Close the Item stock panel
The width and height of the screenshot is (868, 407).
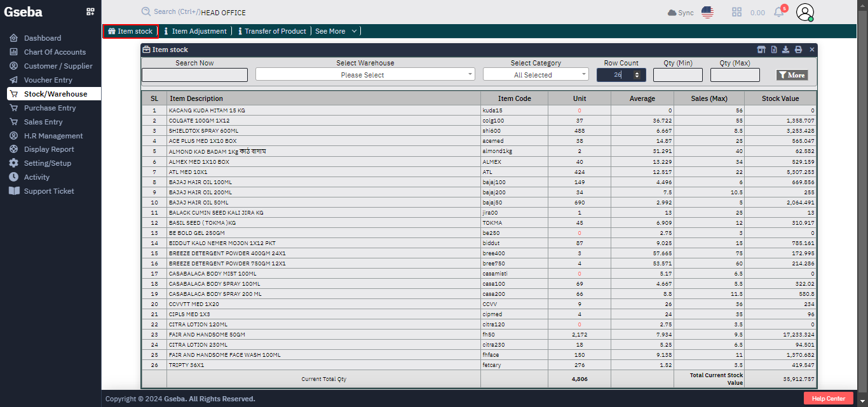[811, 50]
